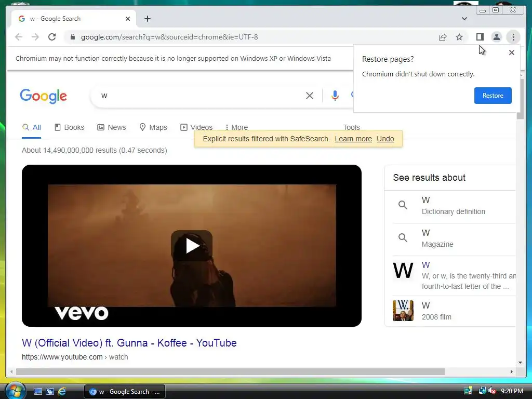The image size is (532, 399).
Task: Start voice search with the microphone
Action: 335,96
